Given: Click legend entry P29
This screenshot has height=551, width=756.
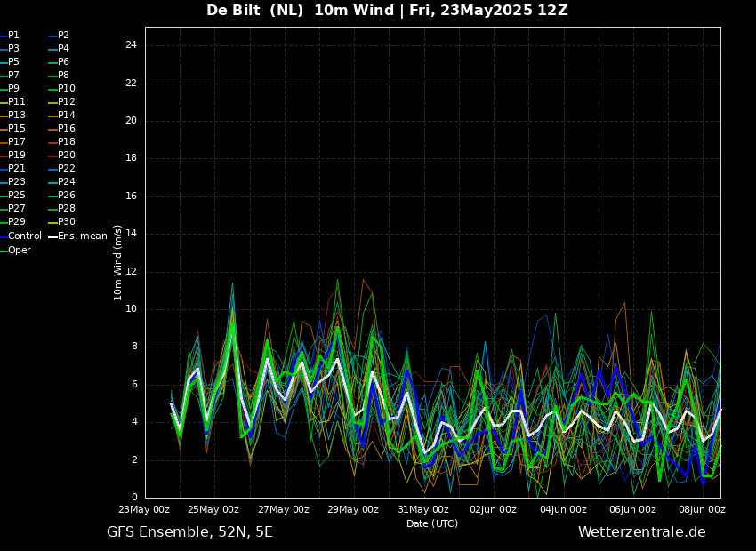Looking at the screenshot, I should click(x=16, y=221).
